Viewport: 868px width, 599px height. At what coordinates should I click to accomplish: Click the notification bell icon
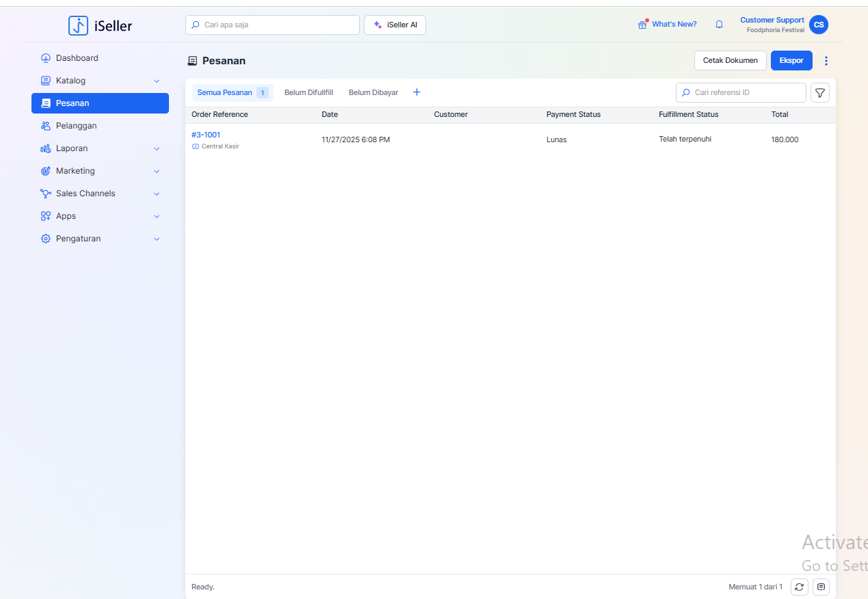tap(719, 25)
